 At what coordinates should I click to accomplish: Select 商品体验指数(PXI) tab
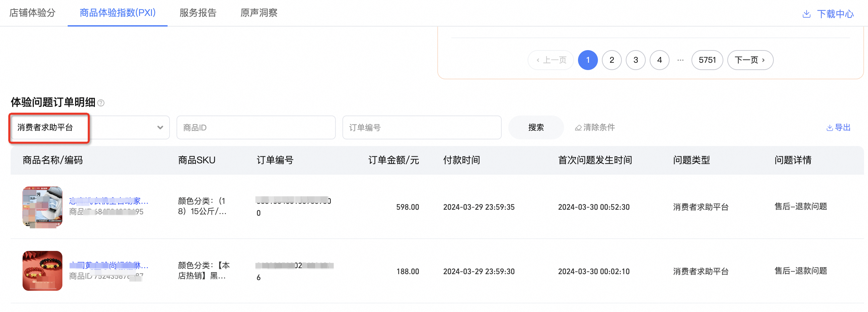tap(117, 13)
